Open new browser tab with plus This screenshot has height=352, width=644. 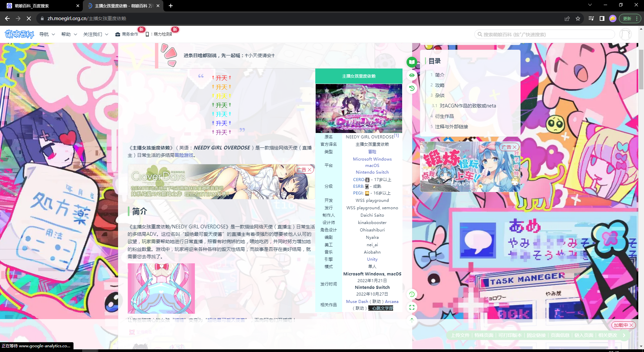pyautogui.click(x=170, y=6)
